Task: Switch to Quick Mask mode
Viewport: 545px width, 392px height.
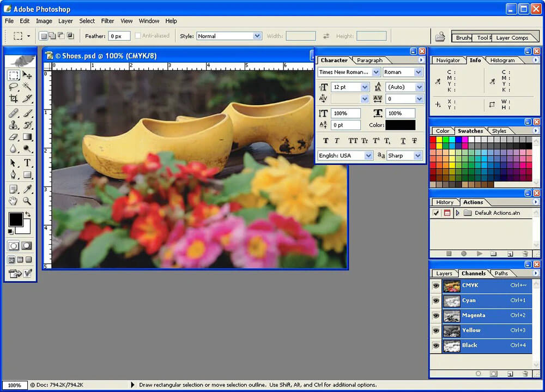Action: tap(26, 245)
